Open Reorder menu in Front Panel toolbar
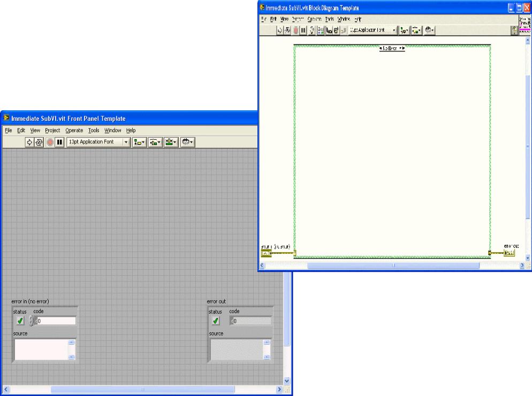Screen dimensions: 532x396 pos(187,142)
